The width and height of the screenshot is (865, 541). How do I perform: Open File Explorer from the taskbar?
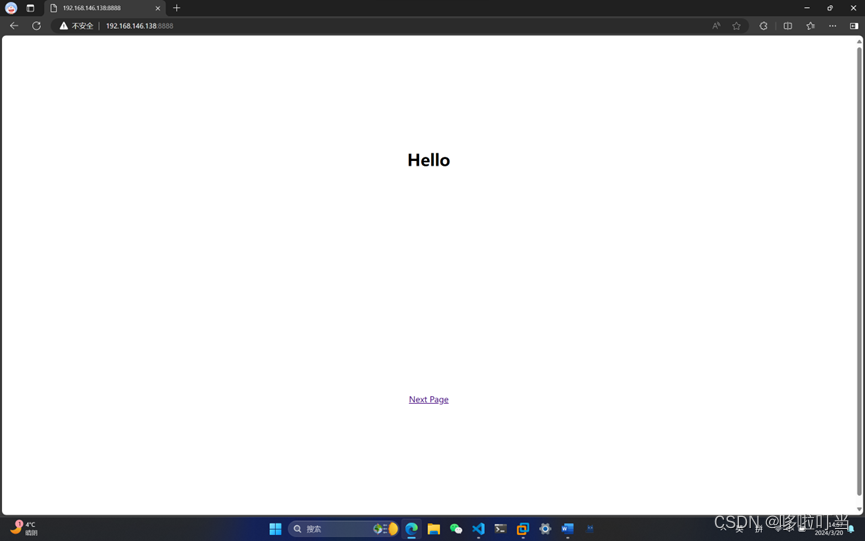pos(434,529)
